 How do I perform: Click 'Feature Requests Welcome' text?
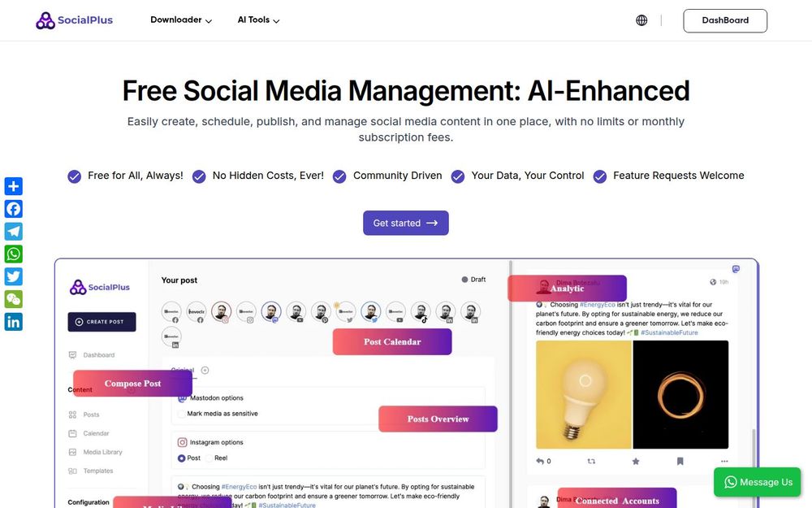click(678, 176)
